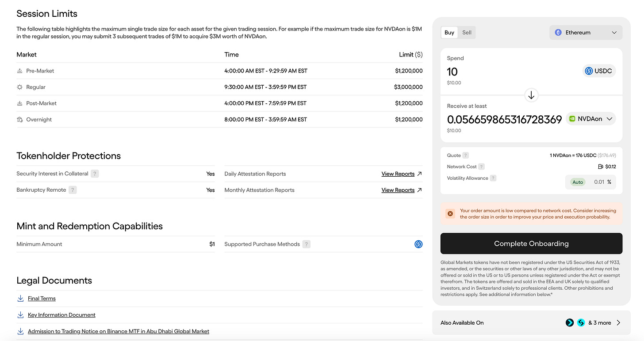Open the Quote help question mark
644x341 pixels.
465,155
